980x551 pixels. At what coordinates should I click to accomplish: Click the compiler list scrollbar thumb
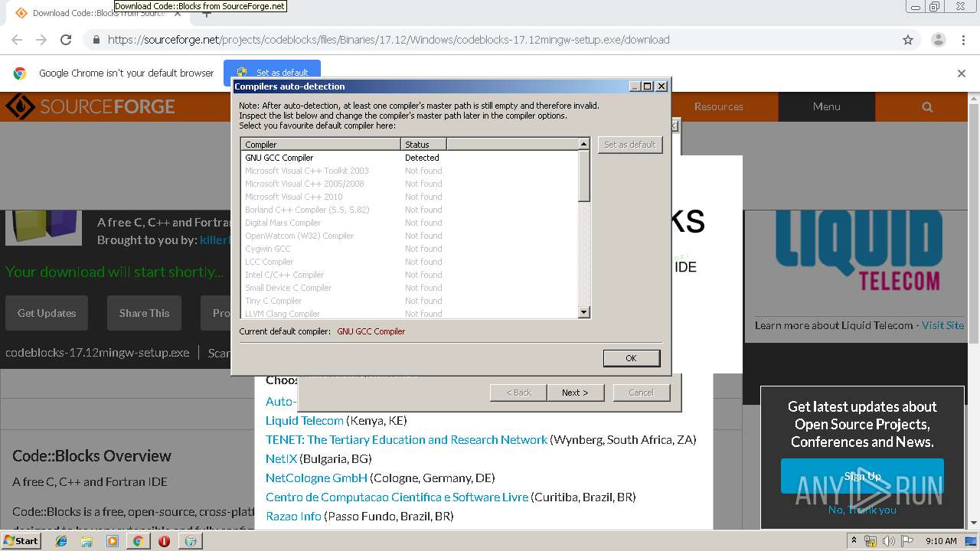584,176
